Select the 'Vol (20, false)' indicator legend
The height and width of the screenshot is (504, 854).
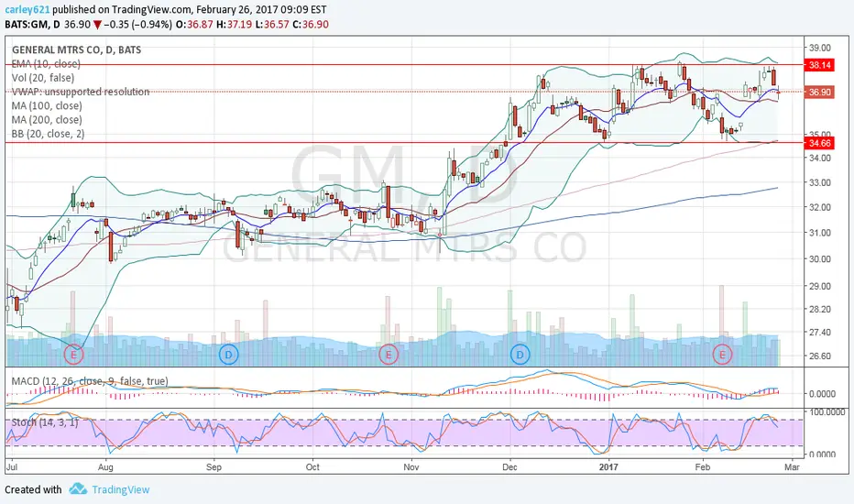pos(43,78)
